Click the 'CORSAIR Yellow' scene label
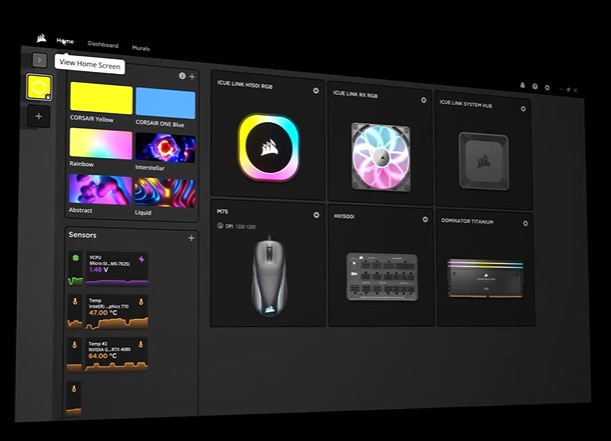This screenshot has height=441, width=611. click(92, 118)
